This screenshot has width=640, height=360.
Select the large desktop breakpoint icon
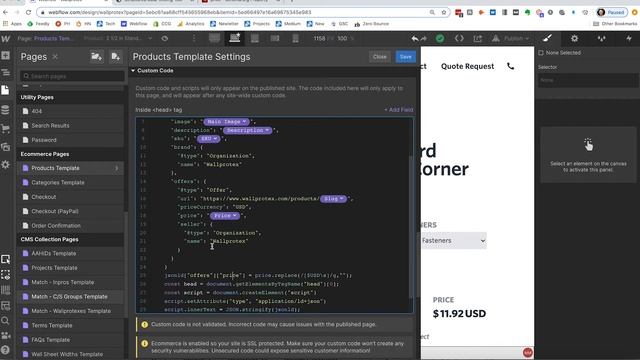tap(214, 38)
